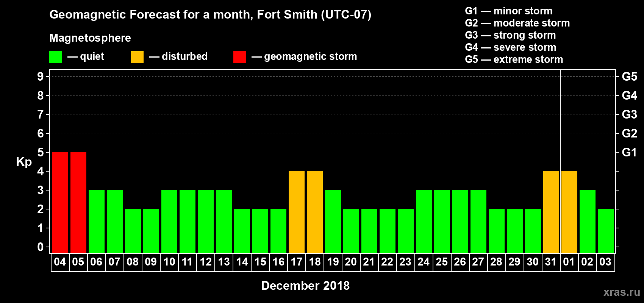Click the 'geomagnetic storm' legend label
644x303 pixels.
[x=310, y=56]
